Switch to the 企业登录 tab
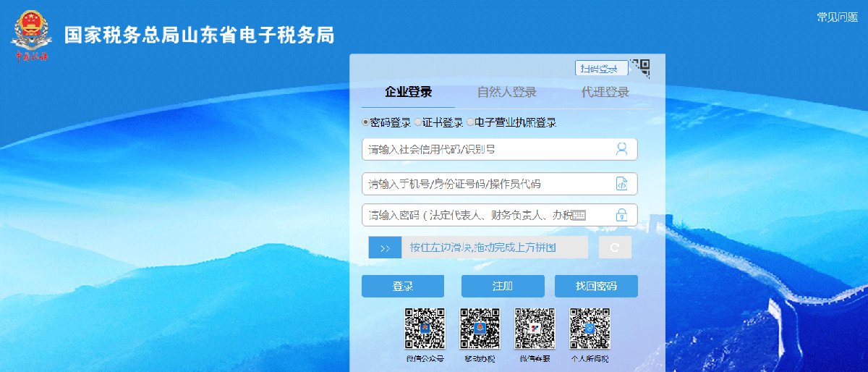Viewport: 868px width, 372px height. (x=409, y=93)
